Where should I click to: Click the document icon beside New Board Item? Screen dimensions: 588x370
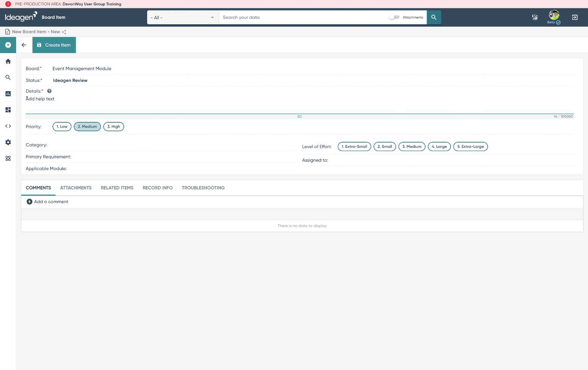[x=8, y=32]
